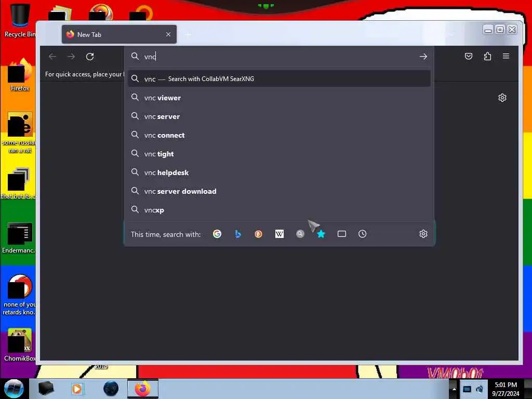Click the volume tray icon
Image resolution: width=532 pixels, height=399 pixels.
tap(479, 389)
